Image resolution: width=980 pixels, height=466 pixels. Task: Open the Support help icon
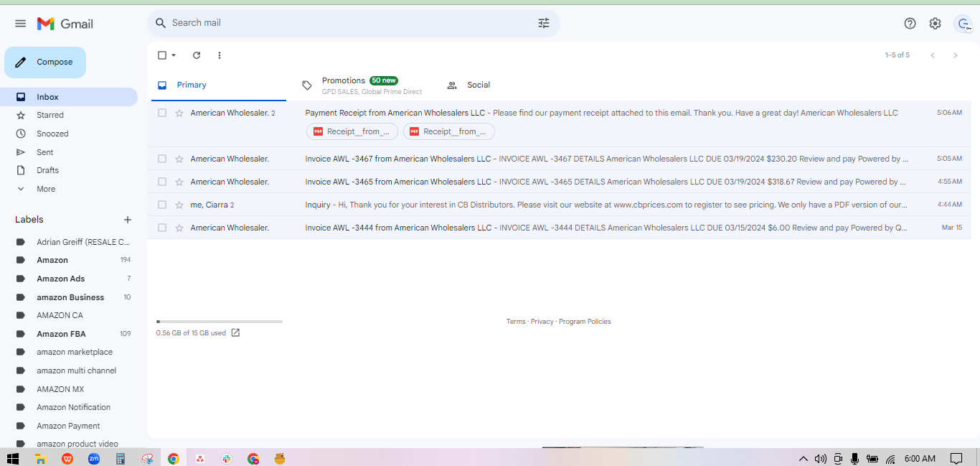(910, 23)
